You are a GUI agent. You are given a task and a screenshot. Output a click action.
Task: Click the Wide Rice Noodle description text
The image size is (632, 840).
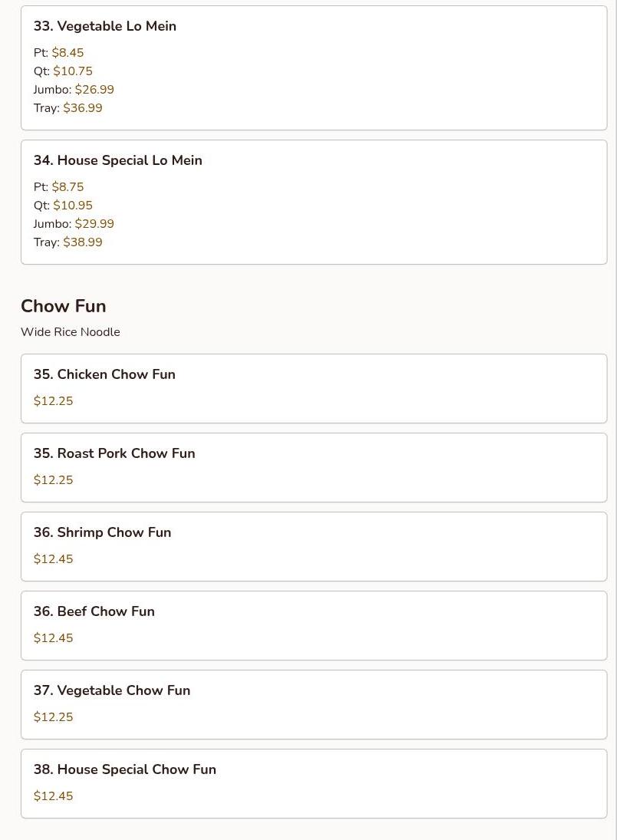point(70,332)
